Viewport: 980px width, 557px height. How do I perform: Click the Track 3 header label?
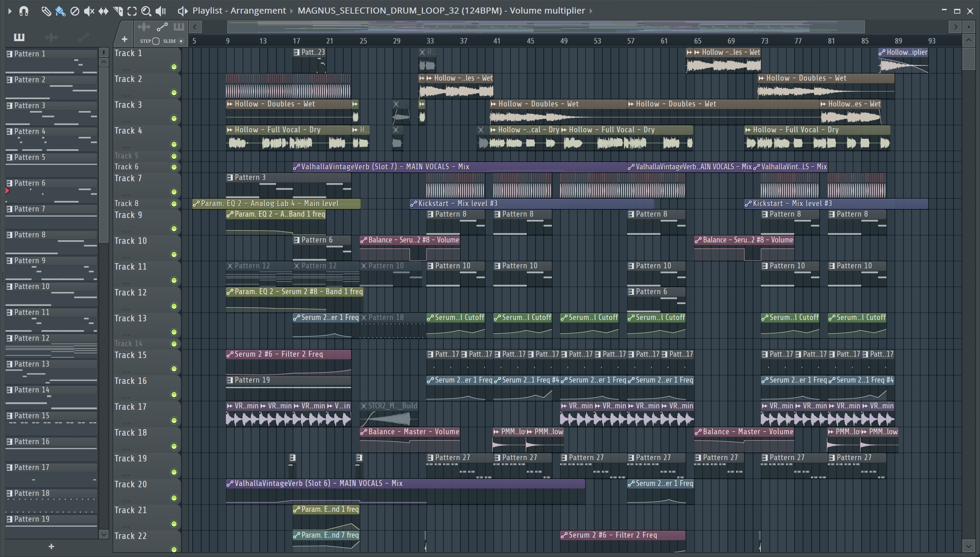128,105
